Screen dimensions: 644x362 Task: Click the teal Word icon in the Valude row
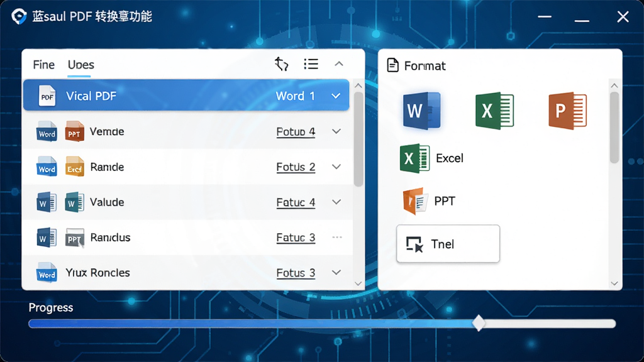[74, 202]
